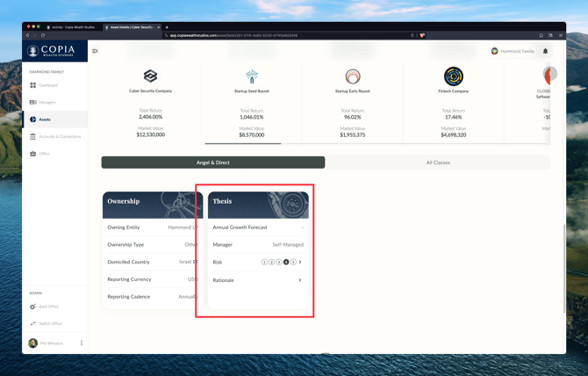
Task: Click the Fintech Company logo icon
Action: coord(454,76)
